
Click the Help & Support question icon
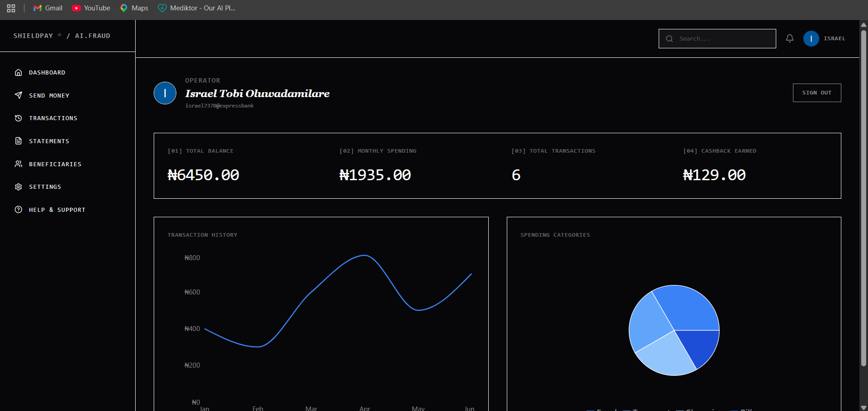click(x=19, y=210)
